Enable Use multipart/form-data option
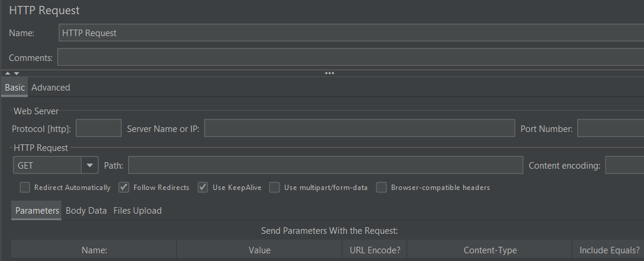 click(x=275, y=188)
